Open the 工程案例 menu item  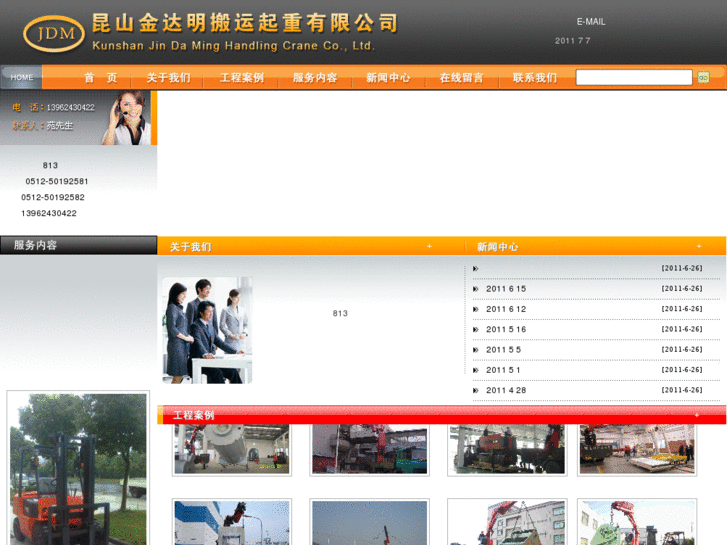click(x=242, y=77)
